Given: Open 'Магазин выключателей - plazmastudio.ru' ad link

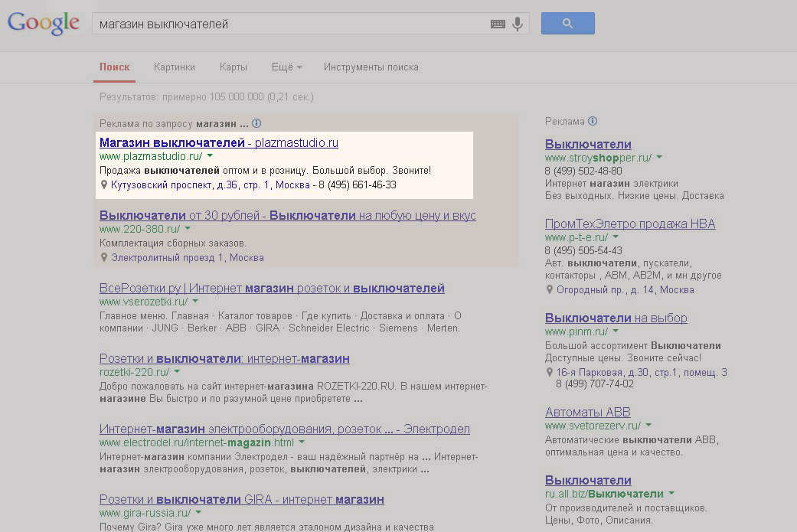Looking at the screenshot, I should click(218, 143).
